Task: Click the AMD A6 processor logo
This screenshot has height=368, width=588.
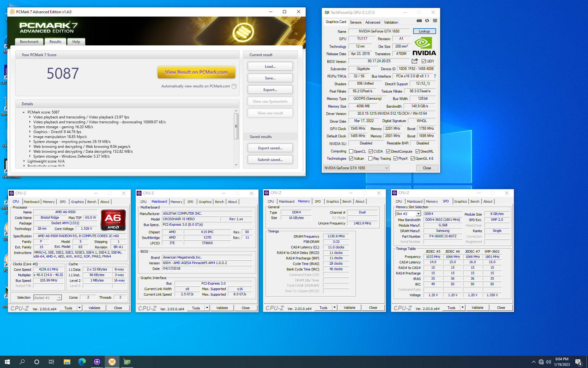Action: tap(113, 220)
